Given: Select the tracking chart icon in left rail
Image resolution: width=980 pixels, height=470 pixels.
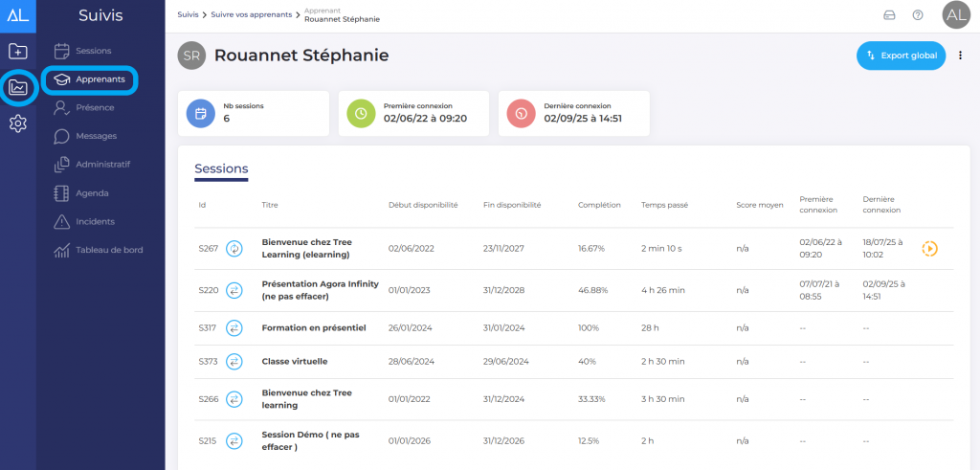Looking at the screenshot, I should tap(18, 88).
